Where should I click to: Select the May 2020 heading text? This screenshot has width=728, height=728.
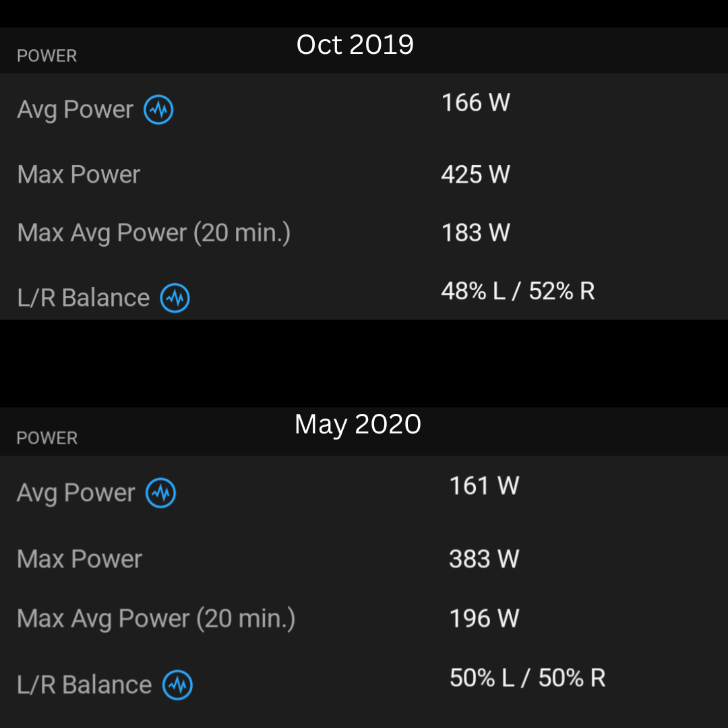pos(358,425)
